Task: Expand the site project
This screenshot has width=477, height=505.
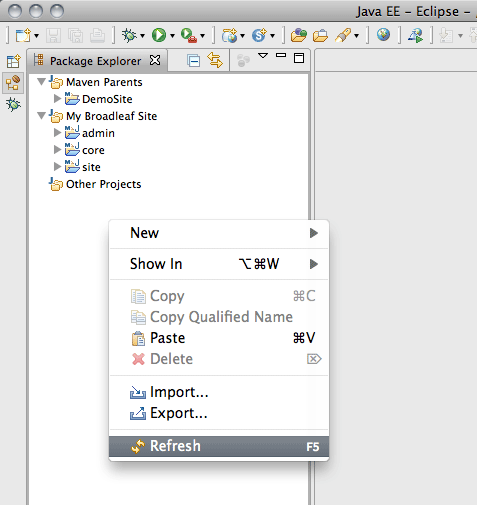Action: [57, 167]
